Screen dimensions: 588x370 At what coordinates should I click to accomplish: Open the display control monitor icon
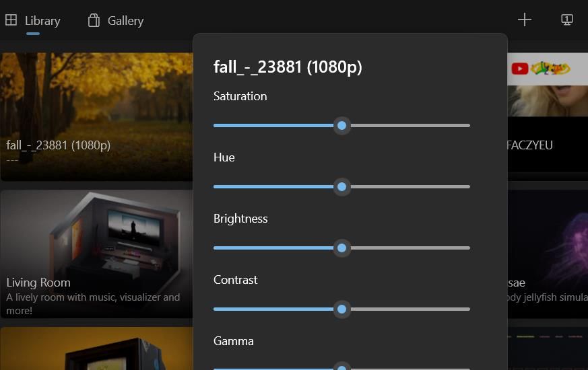point(567,20)
